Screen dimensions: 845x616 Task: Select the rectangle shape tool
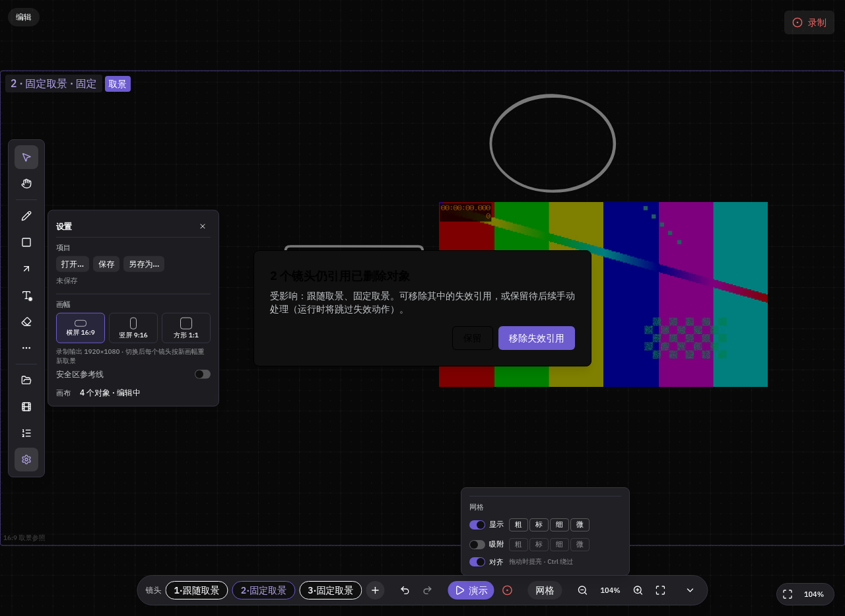pos(26,242)
